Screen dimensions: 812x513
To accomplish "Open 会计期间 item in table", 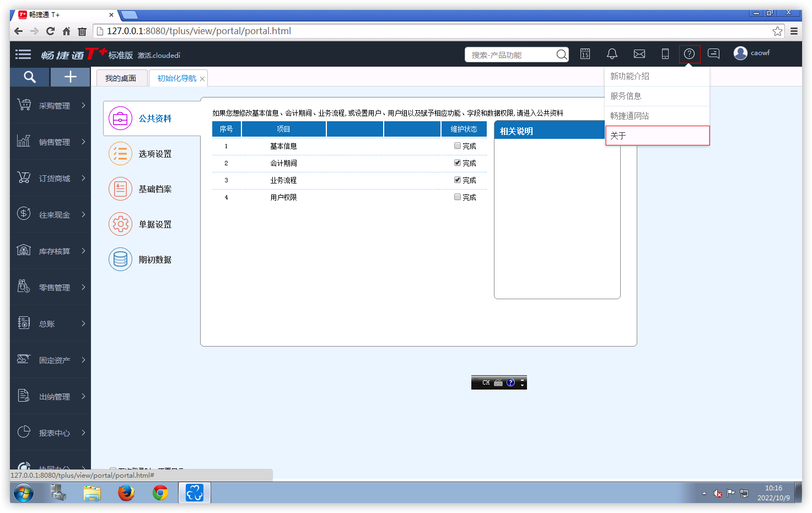I will (283, 163).
